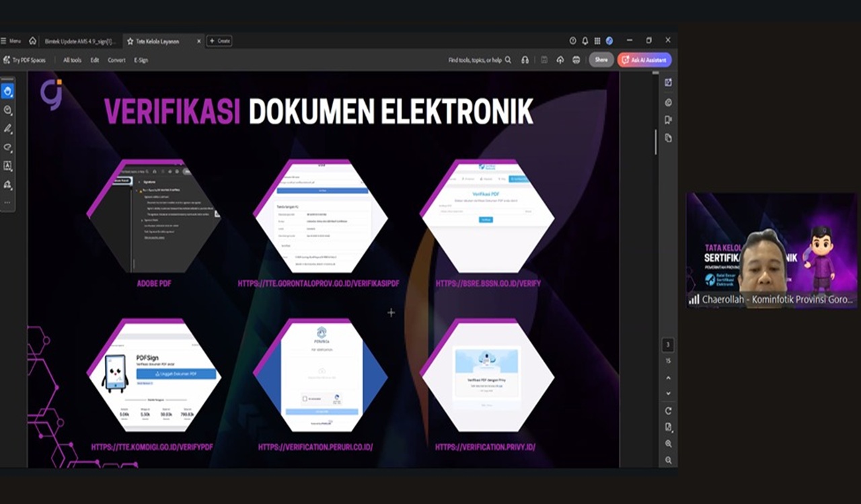Open the apps grid icon
The height and width of the screenshot is (504, 861).
click(597, 40)
